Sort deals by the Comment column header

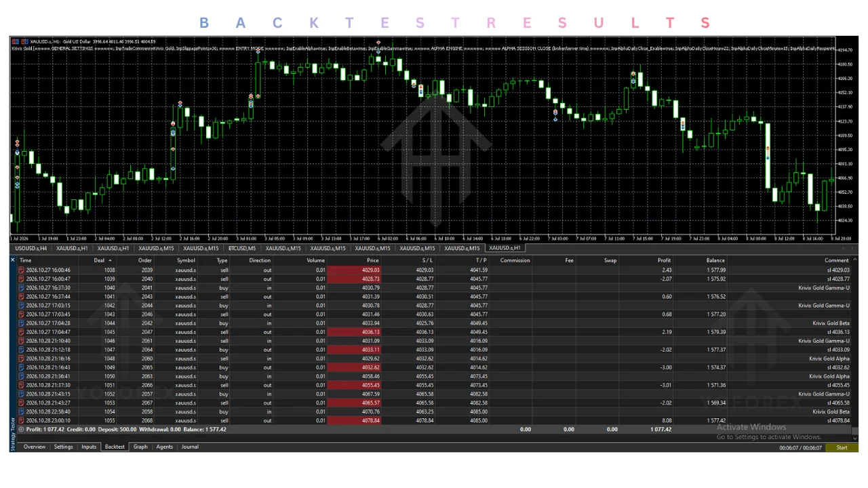pyautogui.click(x=837, y=260)
